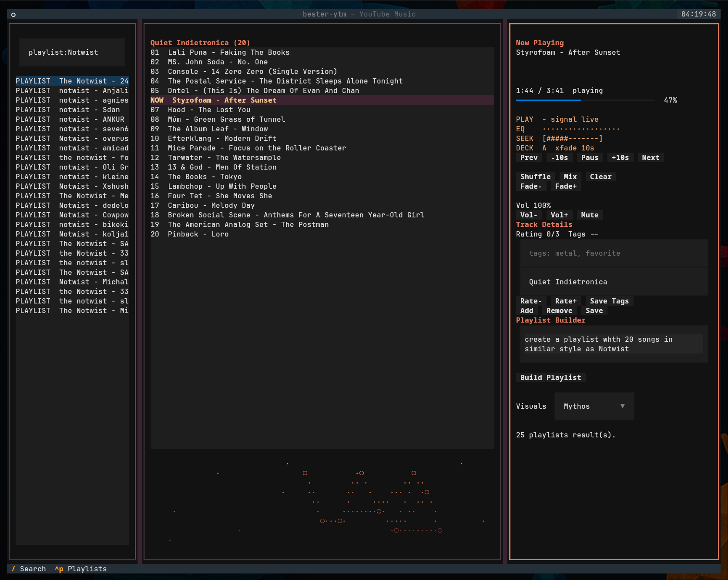728x580 pixels.
Task: Click the 'DECK A xfade 10s' status line
Action: (555, 148)
